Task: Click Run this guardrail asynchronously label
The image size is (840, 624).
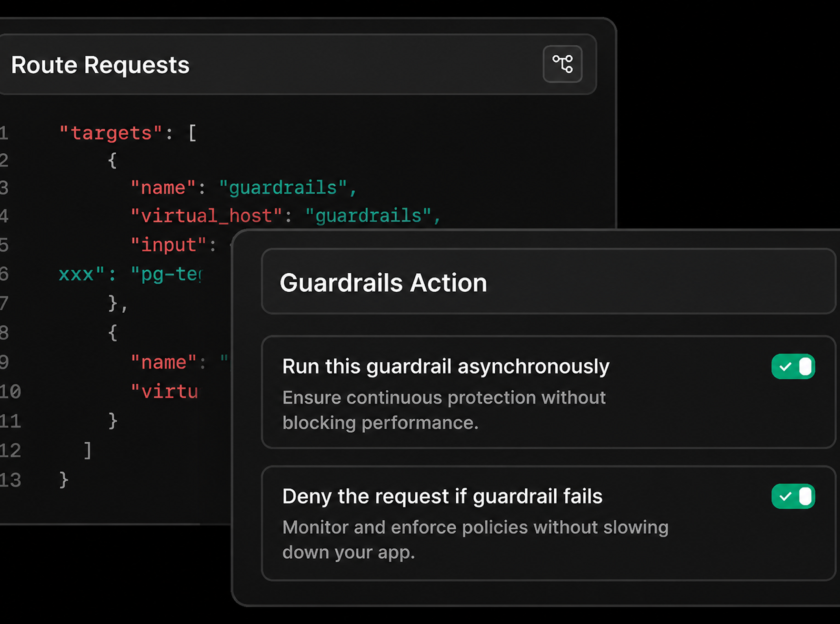Action: (446, 366)
